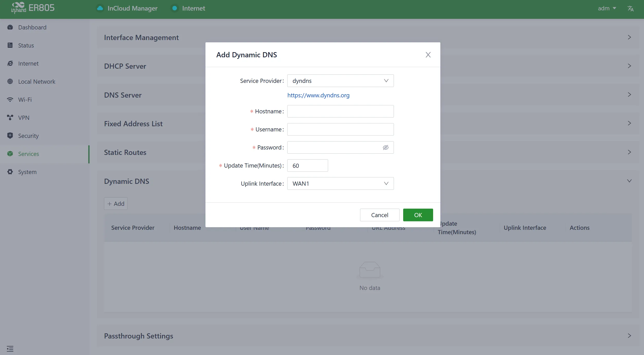Click the language translate icon
Image resolution: width=644 pixels, height=355 pixels.
[x=631, y=9]
